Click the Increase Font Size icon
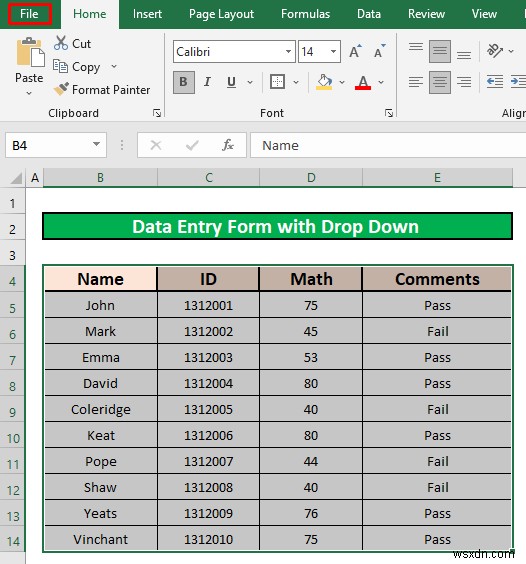 (355, 51)
